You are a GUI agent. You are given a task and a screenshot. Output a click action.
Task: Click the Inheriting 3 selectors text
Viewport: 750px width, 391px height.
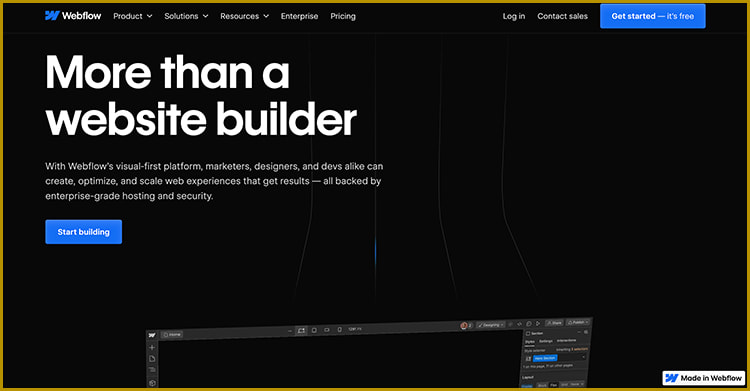[x=572, y=349]
